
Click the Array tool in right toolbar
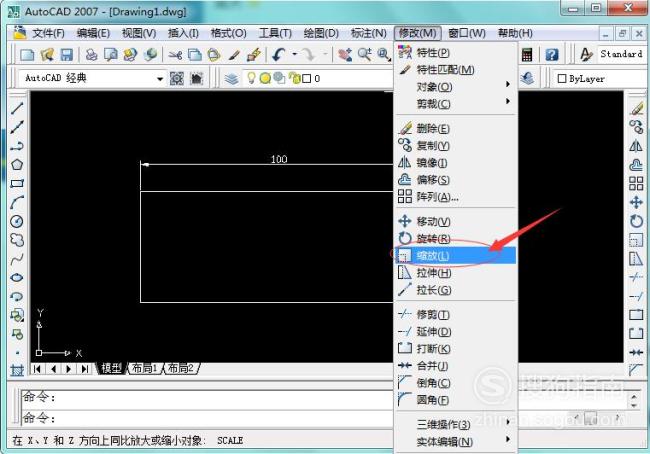pos(636,183)
